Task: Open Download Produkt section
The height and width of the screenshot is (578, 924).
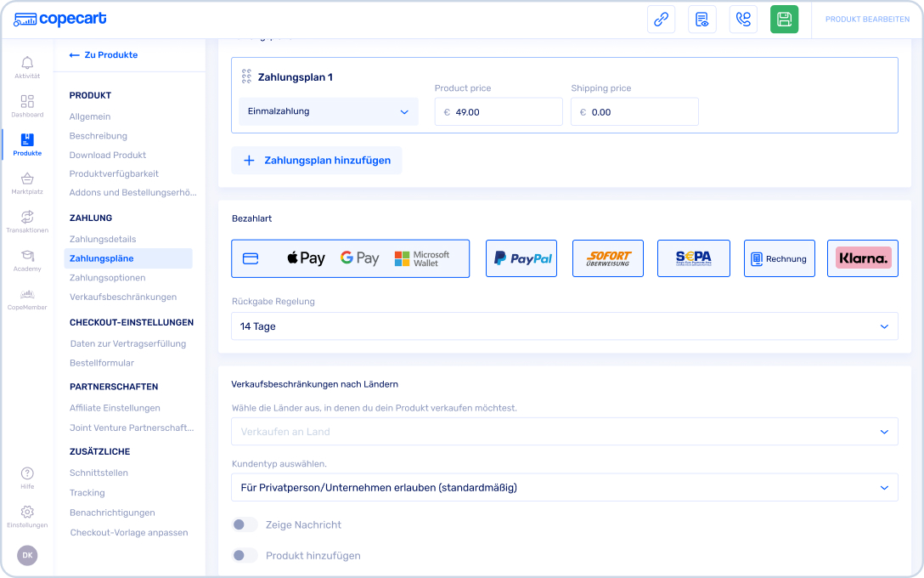Action: (108, 155)
